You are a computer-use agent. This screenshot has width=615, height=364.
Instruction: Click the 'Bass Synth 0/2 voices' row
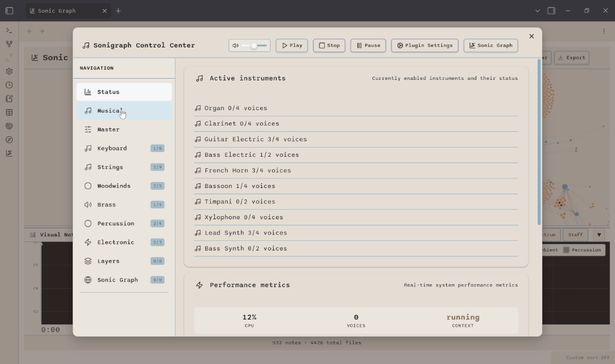tap(356, 249)
